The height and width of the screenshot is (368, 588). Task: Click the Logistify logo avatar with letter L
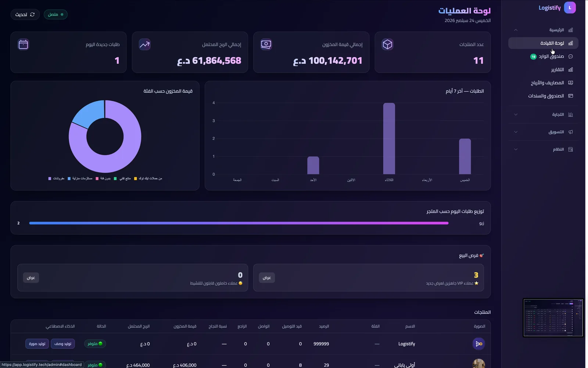click(x=570, y=8)
